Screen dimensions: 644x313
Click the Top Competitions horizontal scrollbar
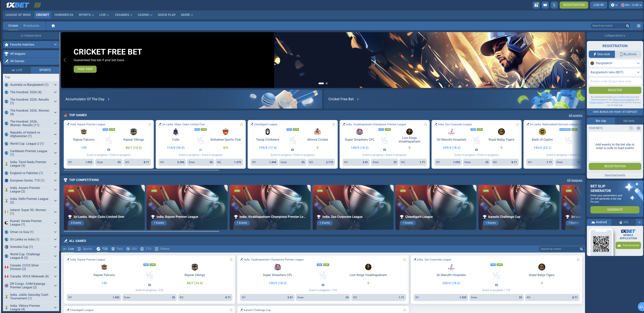coord(141,231)
